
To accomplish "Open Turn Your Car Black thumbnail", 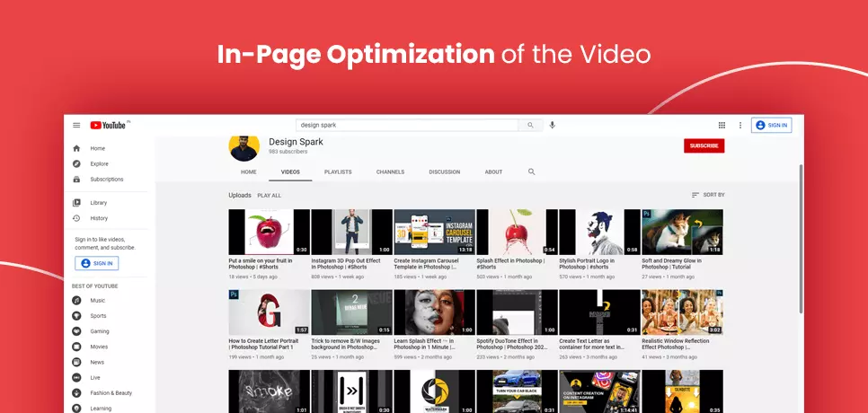I will coord(517,391).
